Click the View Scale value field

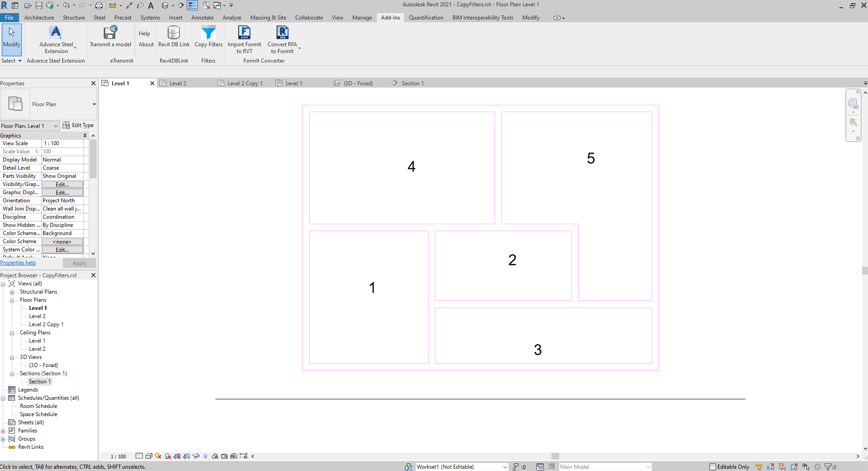63,143
